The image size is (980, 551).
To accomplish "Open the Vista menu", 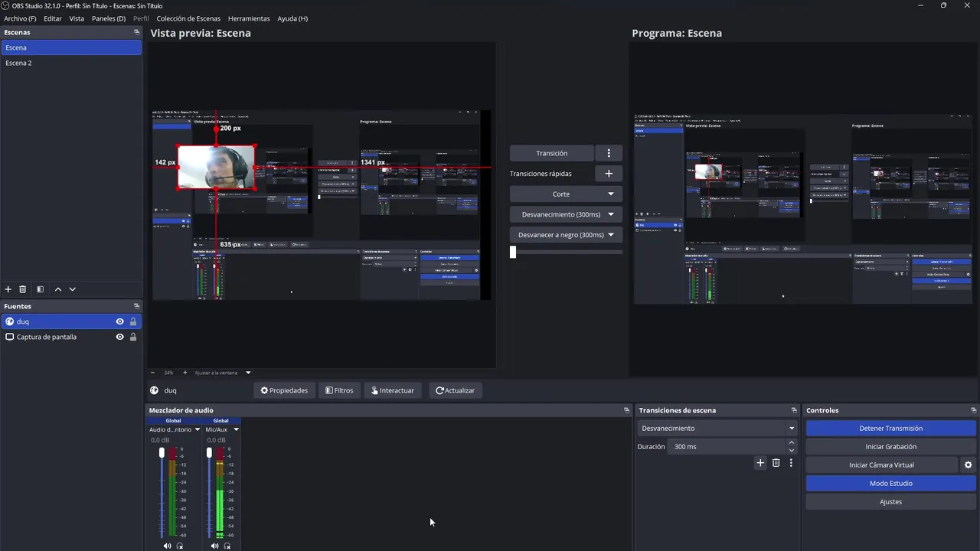I will click(x=77, y=18).
